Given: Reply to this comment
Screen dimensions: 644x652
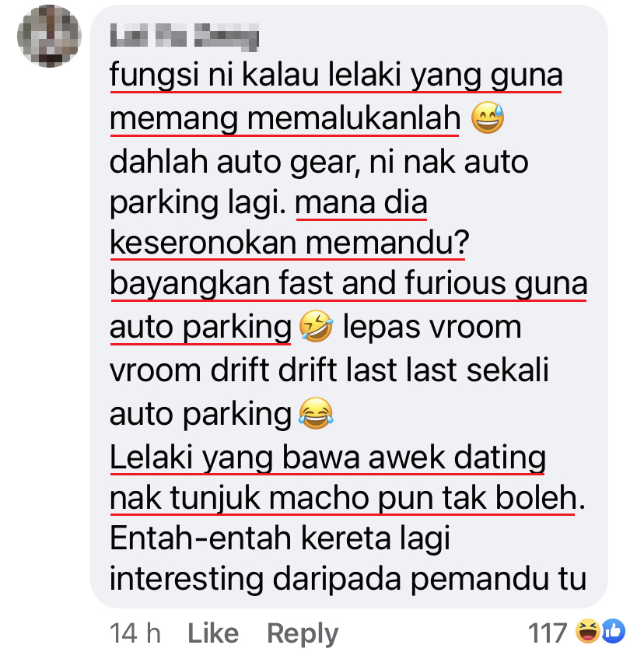Looking at the screenshot, I should point(303,634).
